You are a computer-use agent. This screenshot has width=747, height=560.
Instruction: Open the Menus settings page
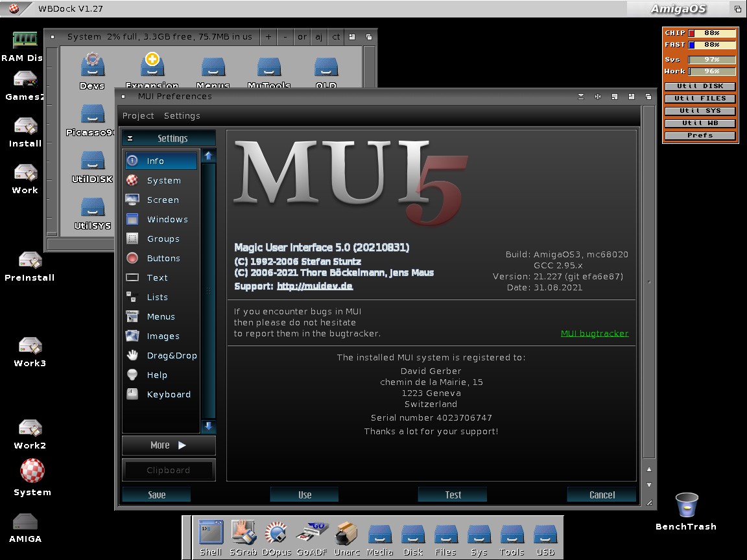tap(161, 317)
